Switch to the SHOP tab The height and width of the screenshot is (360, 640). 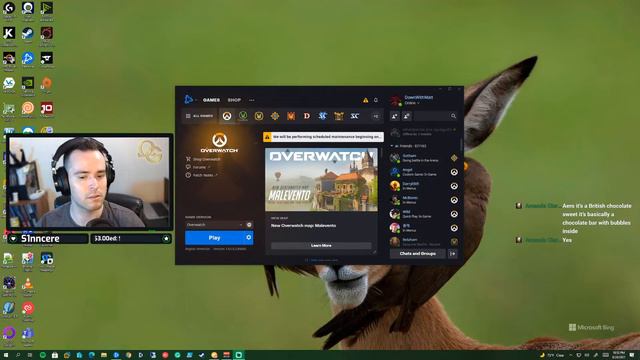pos(234,100)
